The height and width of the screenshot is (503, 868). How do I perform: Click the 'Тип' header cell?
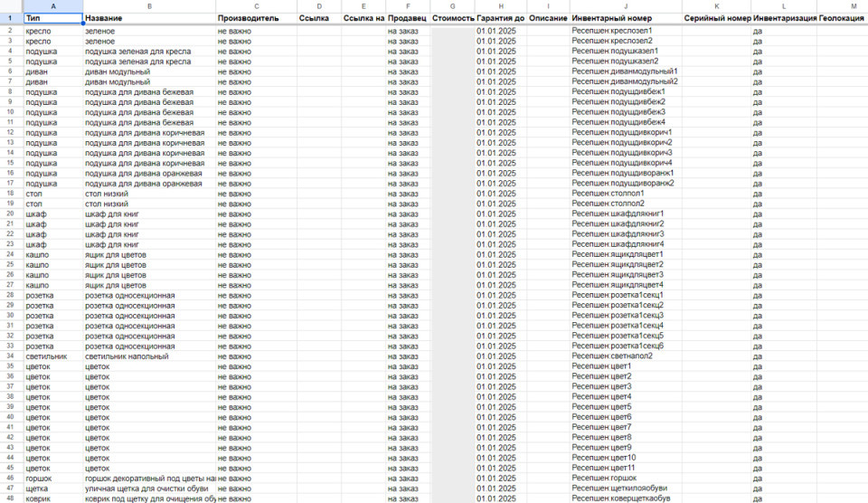[53, 18]
